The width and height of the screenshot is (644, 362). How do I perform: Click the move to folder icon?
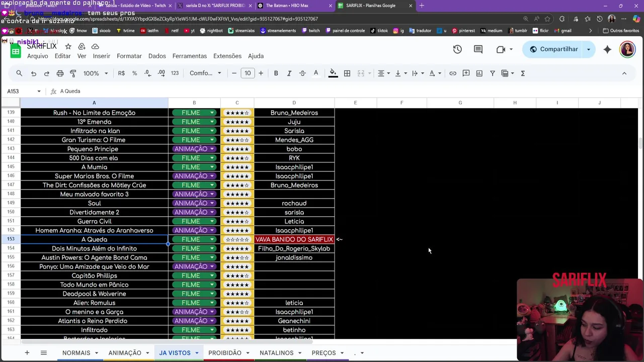[x=82, y=46]
